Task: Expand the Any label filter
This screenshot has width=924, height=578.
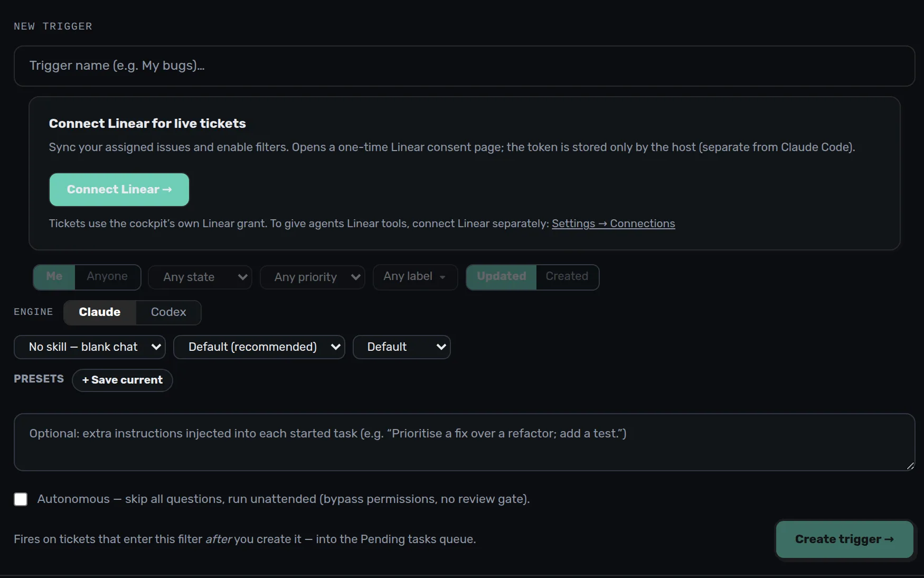Action: (415, 277)
